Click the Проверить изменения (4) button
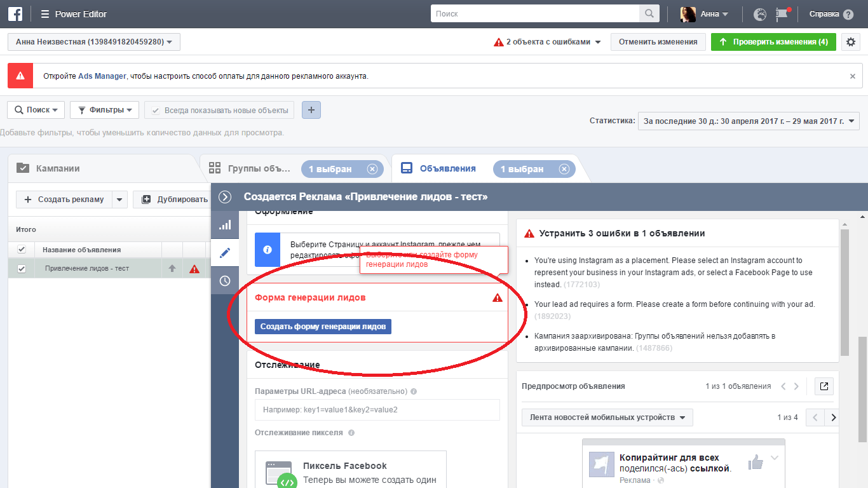 tap(773, 42)
